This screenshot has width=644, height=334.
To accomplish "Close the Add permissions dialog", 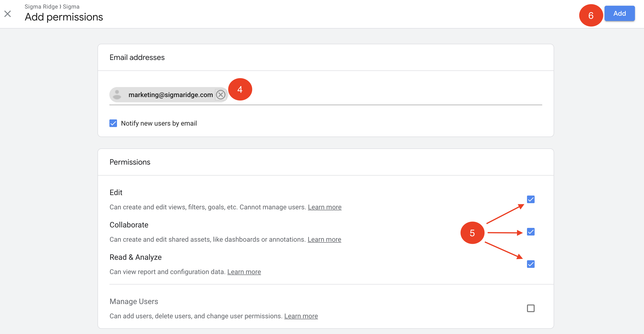I will [x=8, y=14].
